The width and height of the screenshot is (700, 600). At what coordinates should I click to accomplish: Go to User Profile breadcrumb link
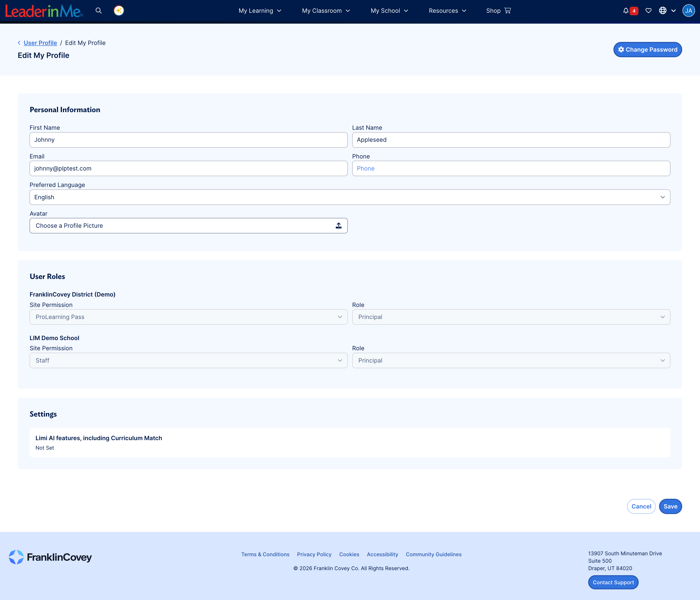[x=40, y=43]
